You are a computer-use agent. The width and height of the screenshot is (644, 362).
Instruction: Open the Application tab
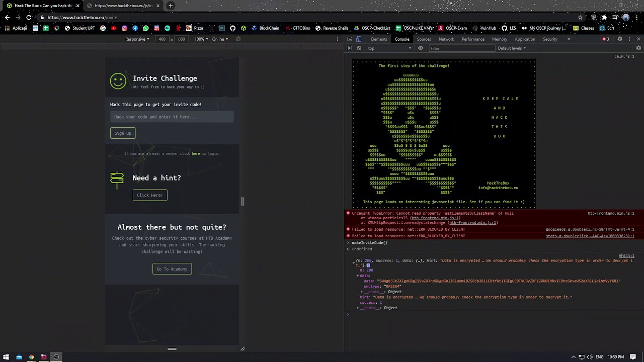click(525, 39)
